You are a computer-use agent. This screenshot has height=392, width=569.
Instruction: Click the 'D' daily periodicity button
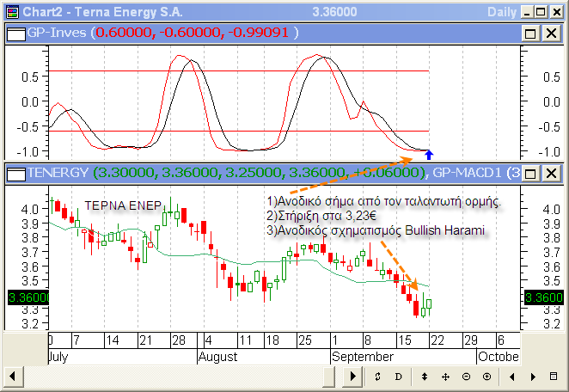click(398, 377)
